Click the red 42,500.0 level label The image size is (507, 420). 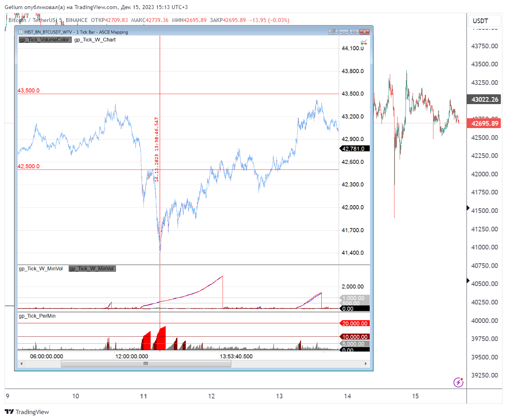click(28, 166)
